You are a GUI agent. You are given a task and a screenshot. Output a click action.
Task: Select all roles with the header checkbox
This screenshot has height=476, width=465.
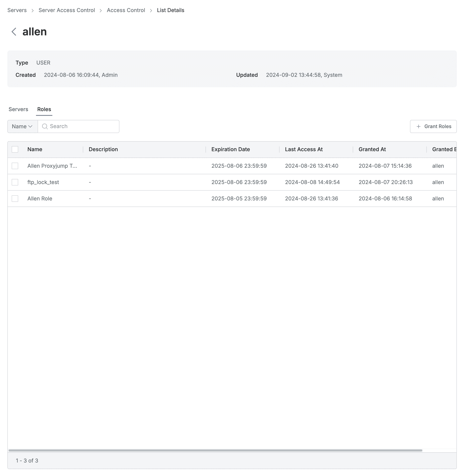click(x=15, y=149)
